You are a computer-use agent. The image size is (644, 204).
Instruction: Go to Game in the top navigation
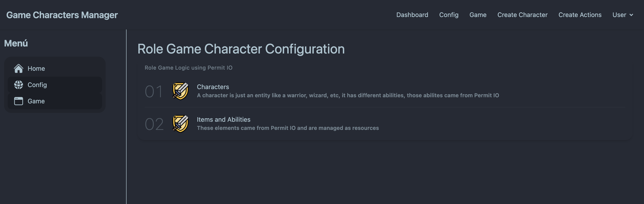478,15
